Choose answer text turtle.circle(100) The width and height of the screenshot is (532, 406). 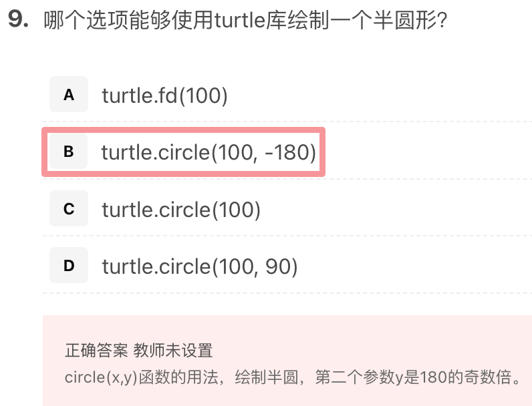181,210
